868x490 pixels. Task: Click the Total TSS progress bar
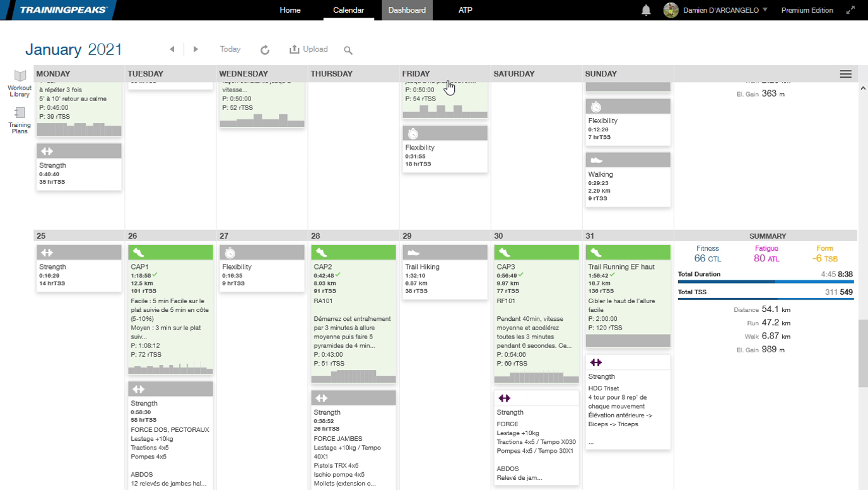(765, 299)
